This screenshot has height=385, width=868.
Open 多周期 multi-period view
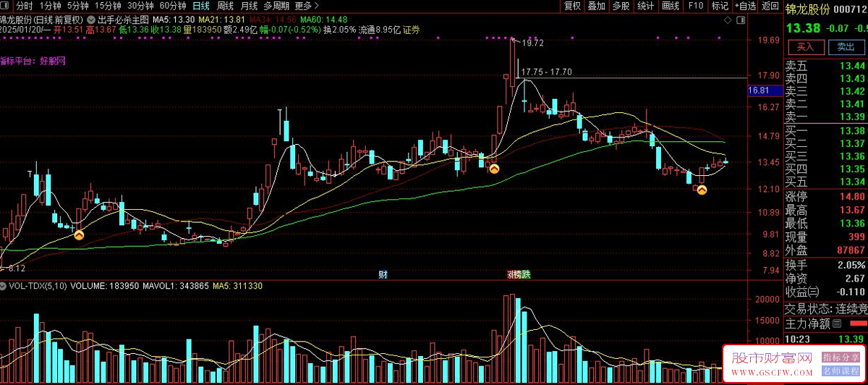[276, 6]
